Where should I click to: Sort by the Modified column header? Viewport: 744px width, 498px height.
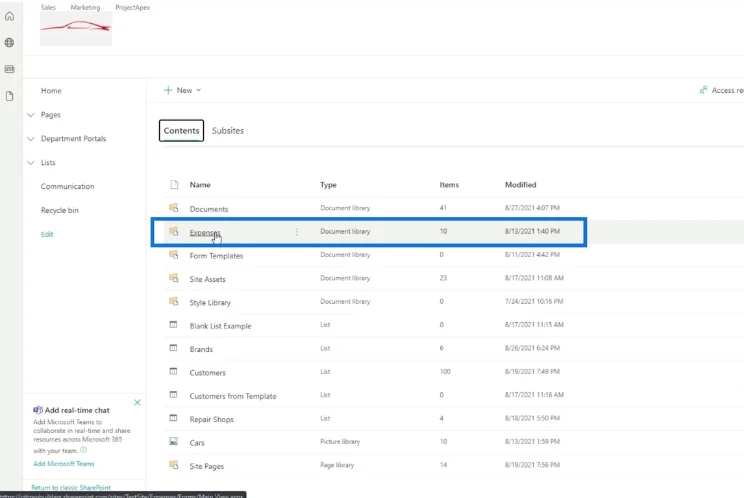pyautogui.click(x=521, y=184)
